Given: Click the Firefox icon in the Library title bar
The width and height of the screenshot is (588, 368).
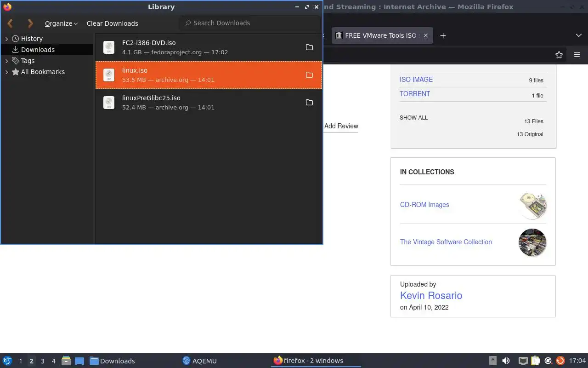Looking at the screenshot, I should click(x=7, y=7).
